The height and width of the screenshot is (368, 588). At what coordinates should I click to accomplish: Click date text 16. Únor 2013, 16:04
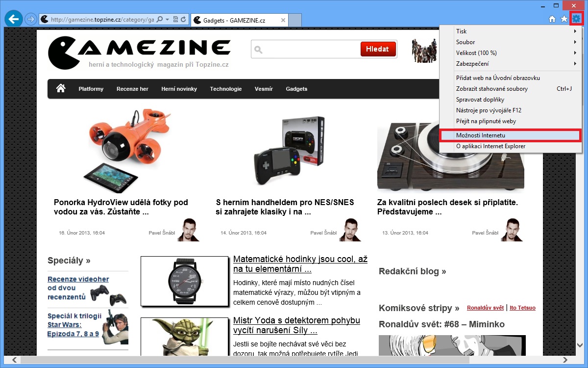[x=82, y=233]
